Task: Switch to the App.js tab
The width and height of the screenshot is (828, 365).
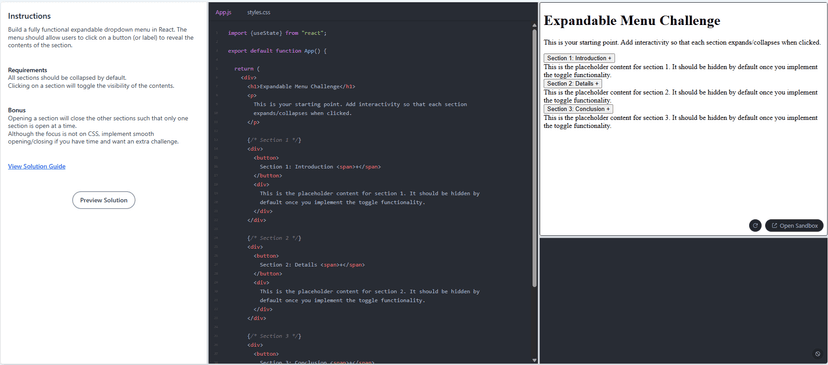Action: click(x=223, y=12)
